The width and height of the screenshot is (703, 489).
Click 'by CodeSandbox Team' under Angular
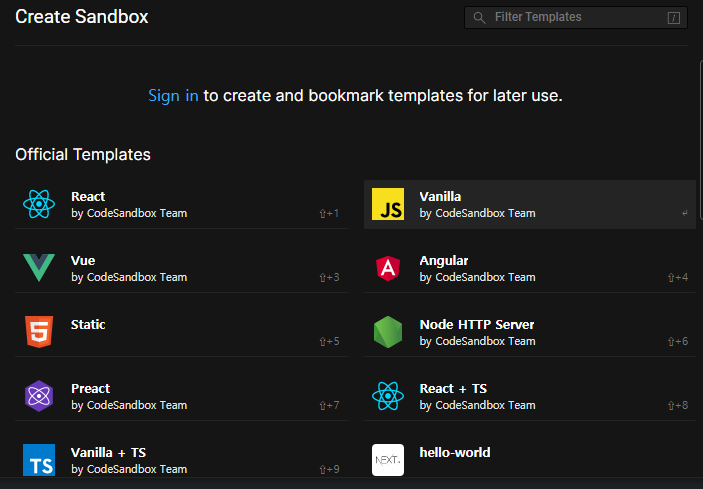[477, 277]
